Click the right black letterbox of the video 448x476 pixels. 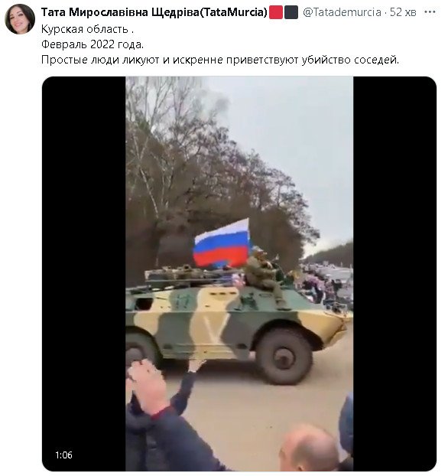pos(394,273)
